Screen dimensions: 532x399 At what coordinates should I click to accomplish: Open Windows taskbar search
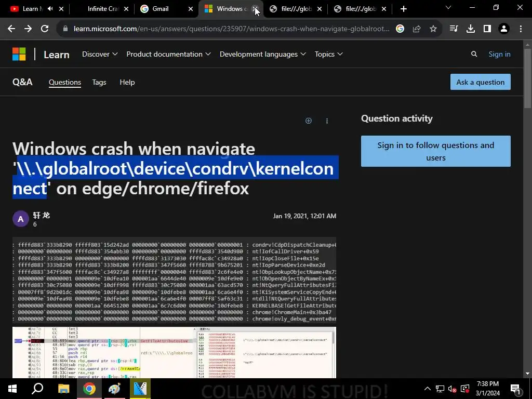(37, 389)
